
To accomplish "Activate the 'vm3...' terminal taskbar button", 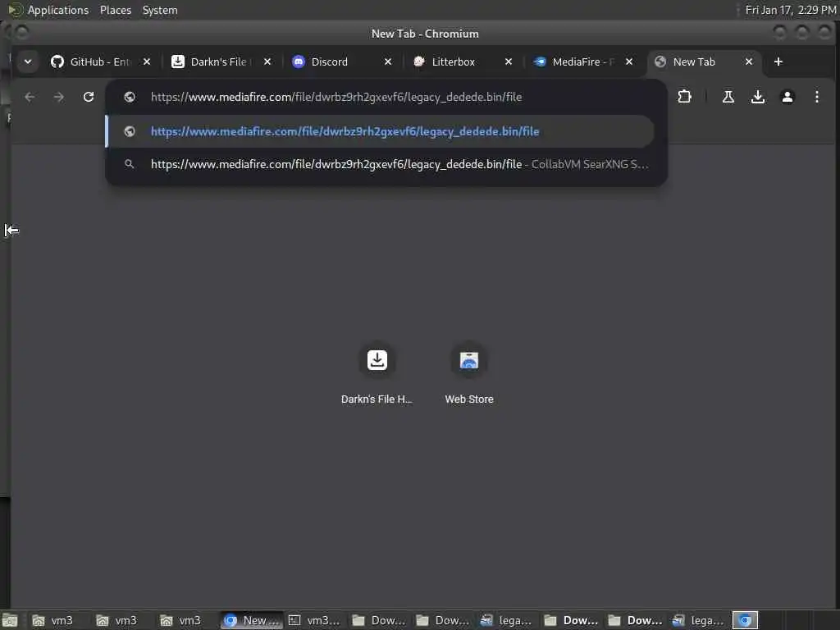I will (x=316, y=620).
